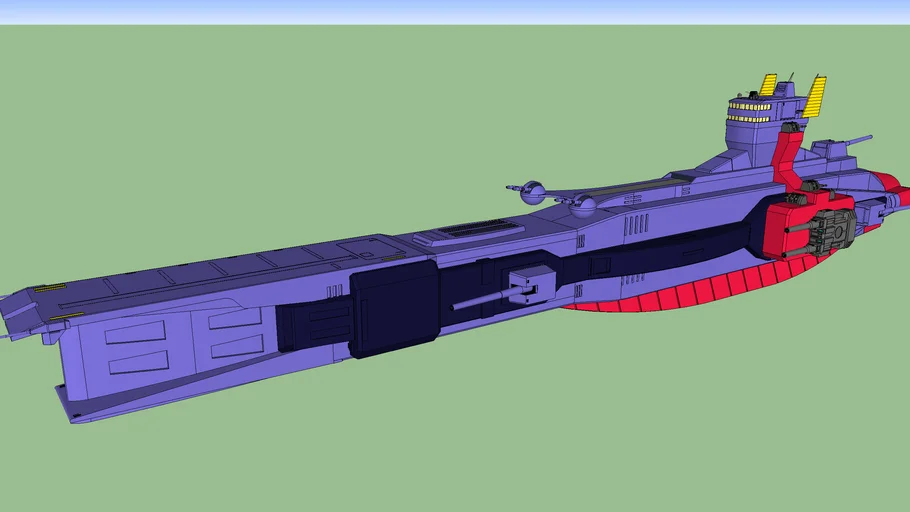This screenshot has width=910, height=512.
Task: Click the red vertical strut beside bridge tower
Action: 785,160
